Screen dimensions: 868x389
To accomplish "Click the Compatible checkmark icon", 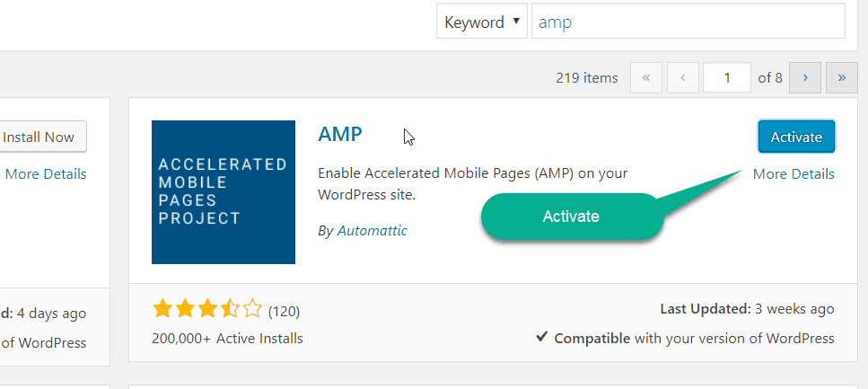I will pos(542,337).
